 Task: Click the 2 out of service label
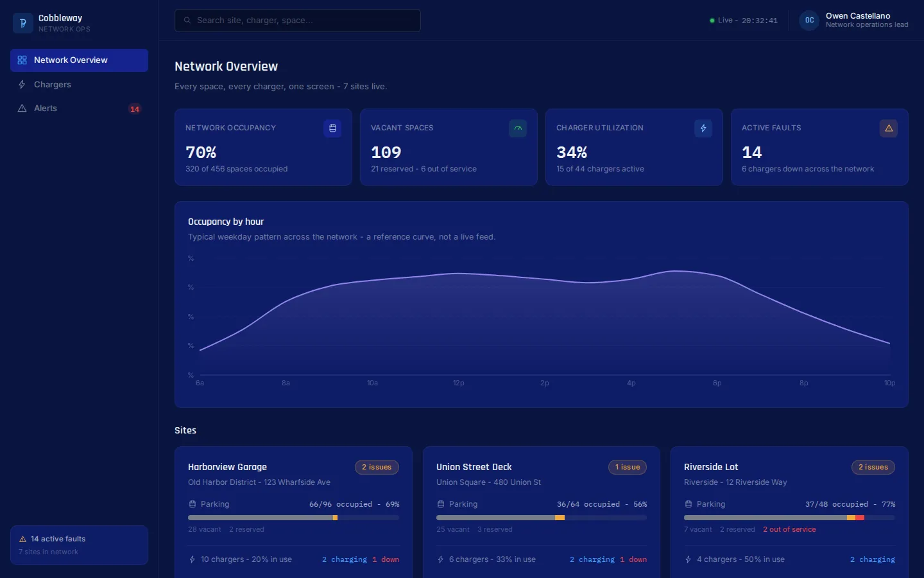(789, 530)
